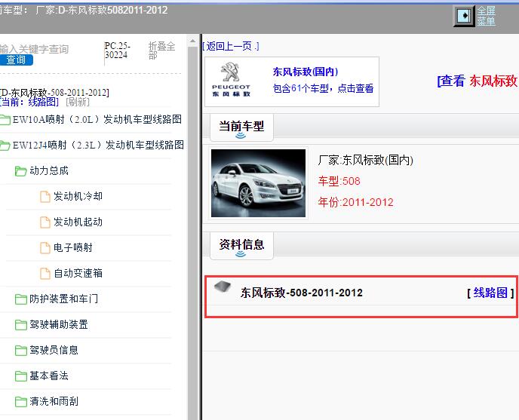Click the 驾驶员信息 folder icon
Image resolution: width=519 pixels, height=420 pixels.
[21, 351]
